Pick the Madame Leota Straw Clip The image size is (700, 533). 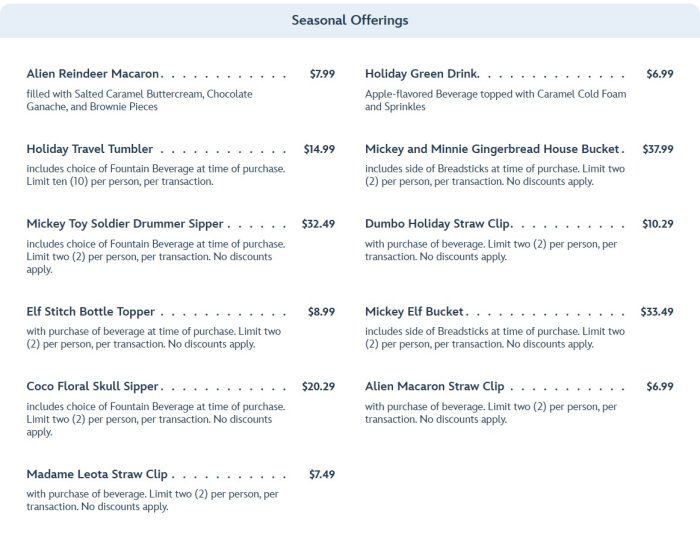97,474
